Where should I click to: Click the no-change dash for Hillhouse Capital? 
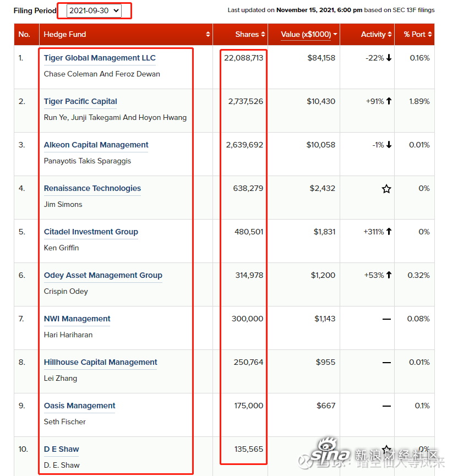(386, 363)
